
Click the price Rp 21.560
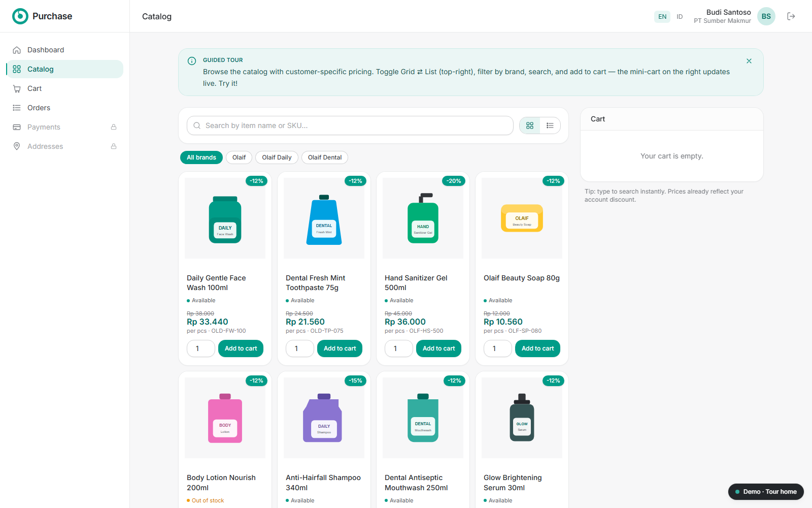(305, 322)
